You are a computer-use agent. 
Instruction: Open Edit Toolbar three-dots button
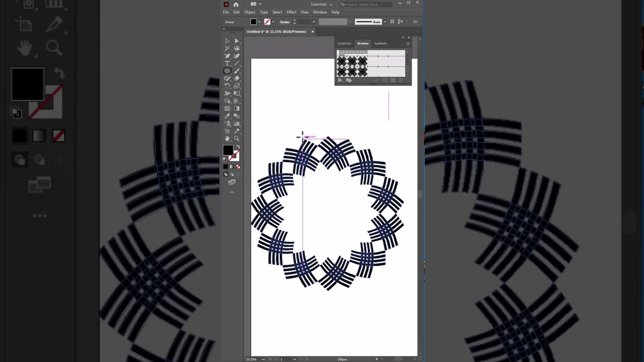point(232,192)
